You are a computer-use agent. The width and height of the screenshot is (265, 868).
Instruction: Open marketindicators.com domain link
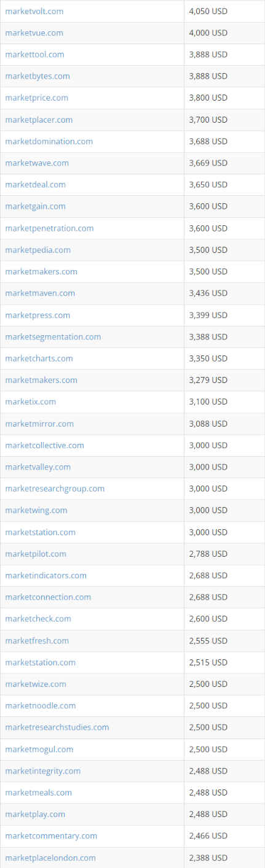pos(46,575)
